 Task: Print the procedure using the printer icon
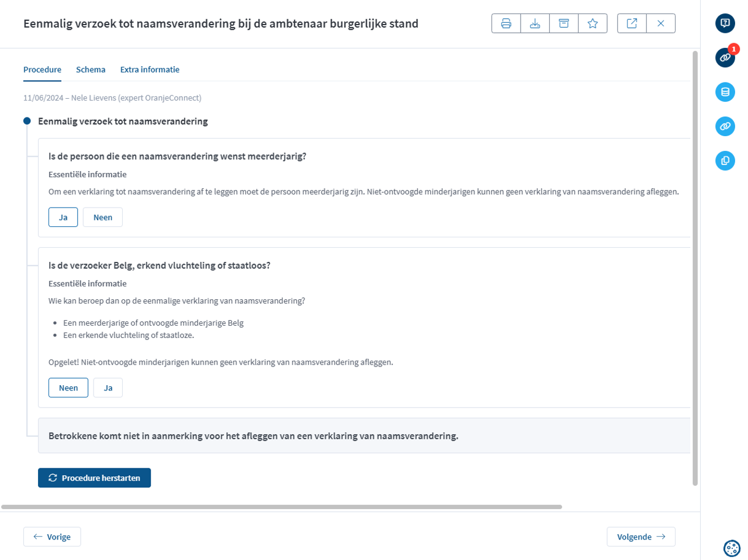[506, 23]
